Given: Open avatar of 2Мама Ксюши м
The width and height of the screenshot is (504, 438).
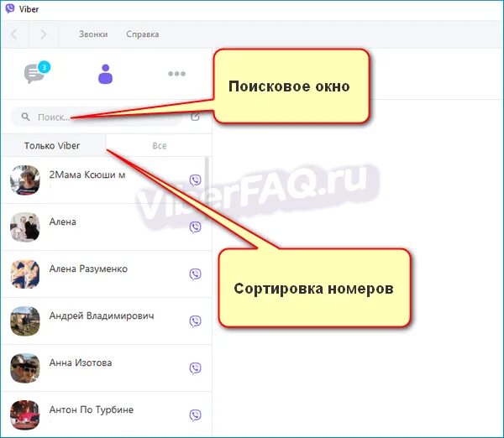Looking at the screenshot, I should (25, 180).
